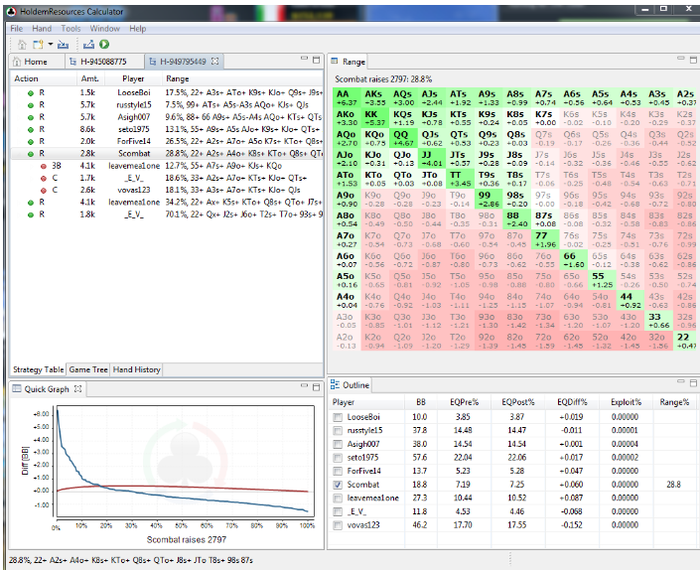Click the HoldemResources Calculator title icon
Image resolution: width=700 pixels, height=570 pixels.
[12, 12]
